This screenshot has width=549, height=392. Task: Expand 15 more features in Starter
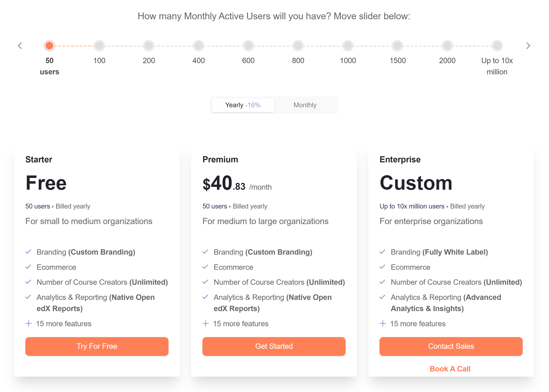pos(63,324)
